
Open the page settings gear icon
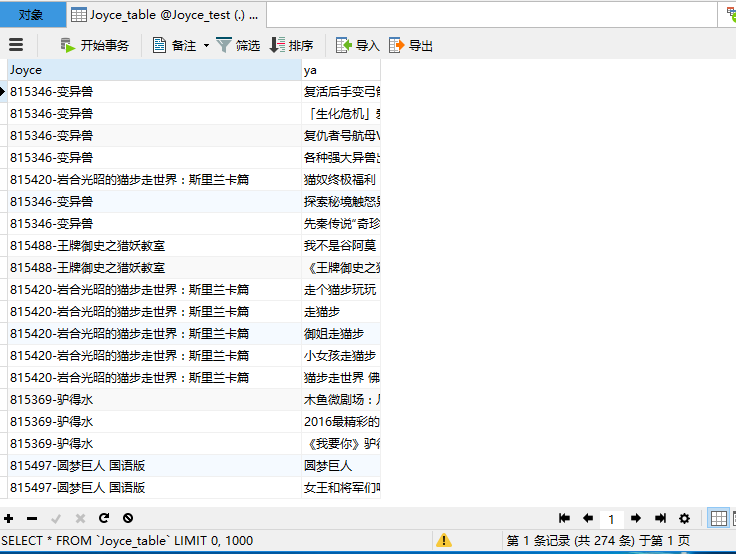[684, 518]
